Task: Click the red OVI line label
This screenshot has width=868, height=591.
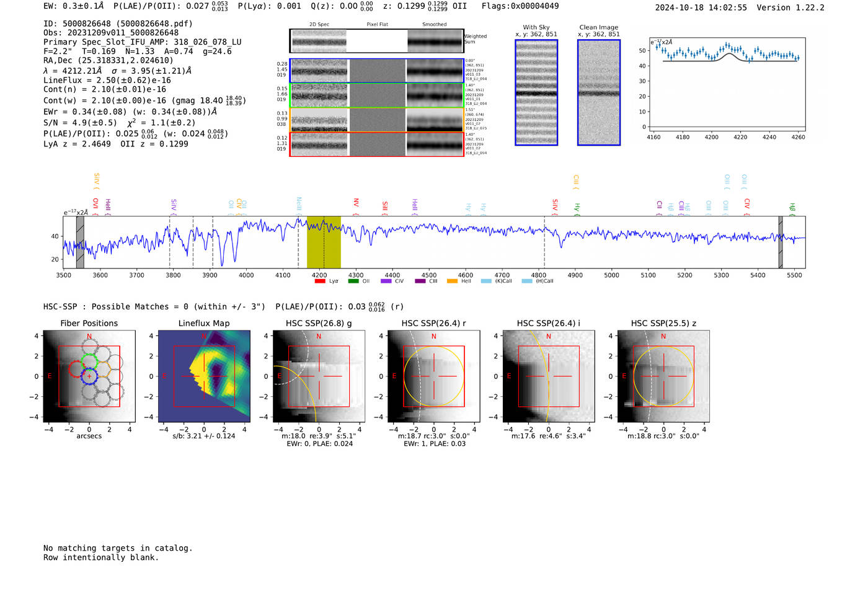Action: 95,205
